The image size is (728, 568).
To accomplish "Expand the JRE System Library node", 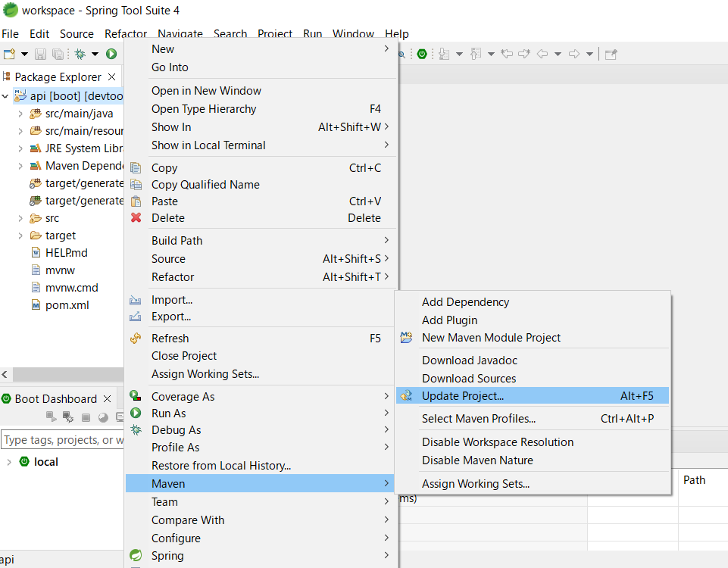I will [x=20, y=148].
